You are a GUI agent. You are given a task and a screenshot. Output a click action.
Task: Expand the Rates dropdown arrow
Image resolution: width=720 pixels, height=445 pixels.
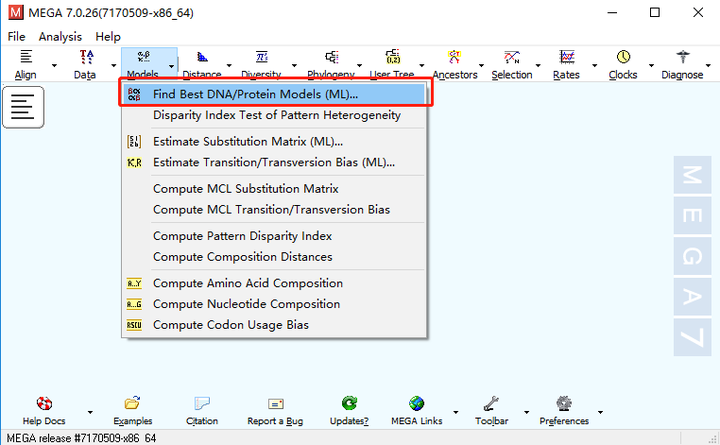595,66
